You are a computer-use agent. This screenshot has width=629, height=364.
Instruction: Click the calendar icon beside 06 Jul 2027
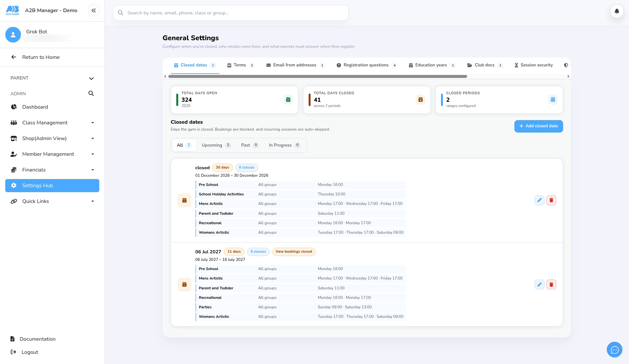click(184, 284)
